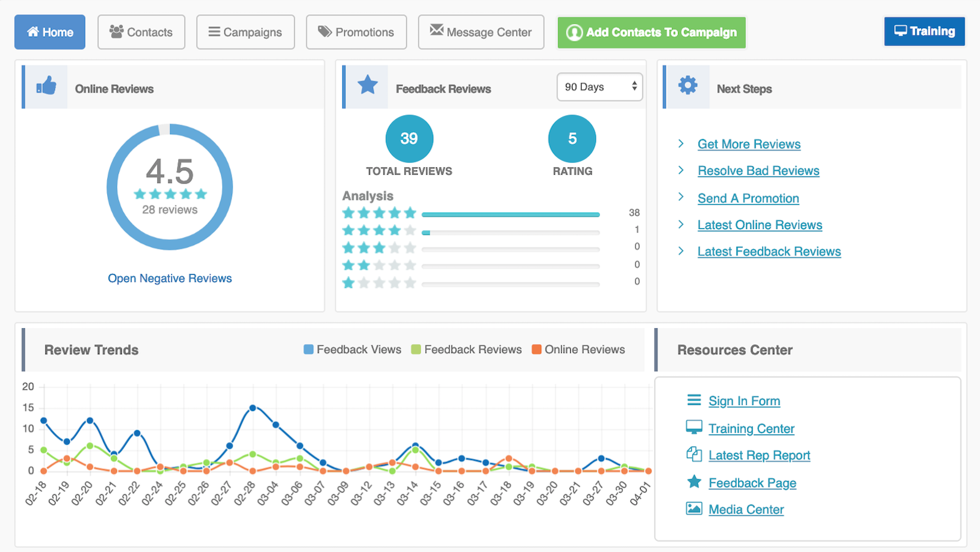
Task: Select the 02-28 peak point on the chart
Action: (252, 407)
